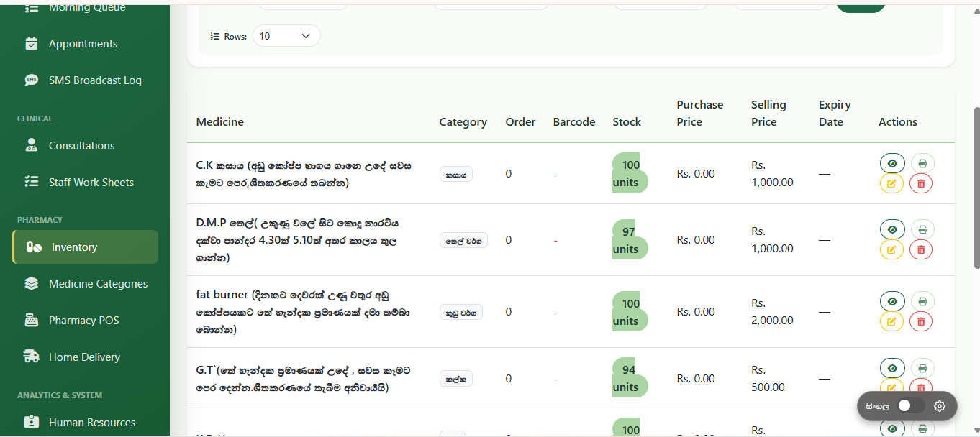Open settings gear in language widget
This screenshot has height=437, width=980.
pos(940,406)
